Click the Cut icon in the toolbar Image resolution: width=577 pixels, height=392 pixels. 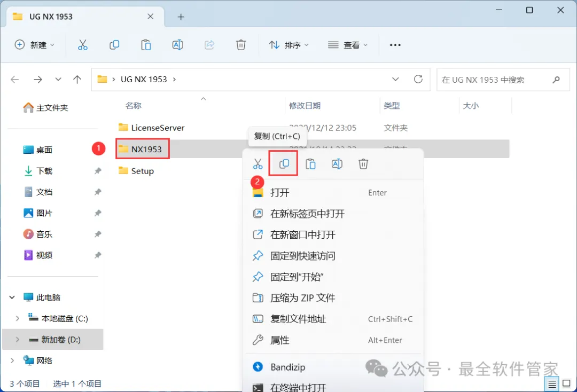coord(83,45)
